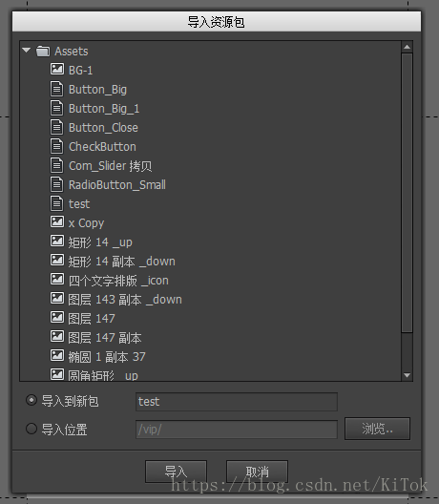
Task: Click the scrollbar down arrow
Action: tap(407, 375)
